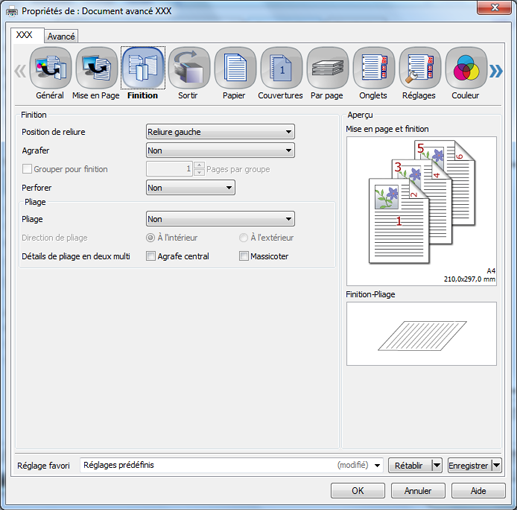Click the Mise en page et finition preview
This screenshot has height=510, width=517.
[421, 211]
